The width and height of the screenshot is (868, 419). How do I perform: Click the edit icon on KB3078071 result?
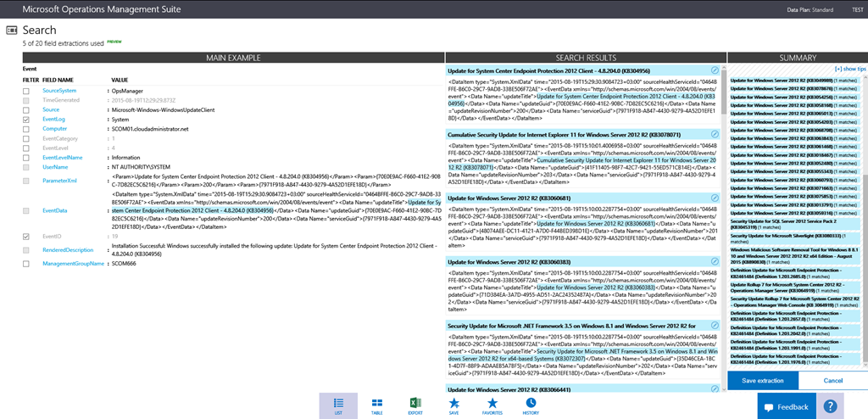[x=715, y=134]
